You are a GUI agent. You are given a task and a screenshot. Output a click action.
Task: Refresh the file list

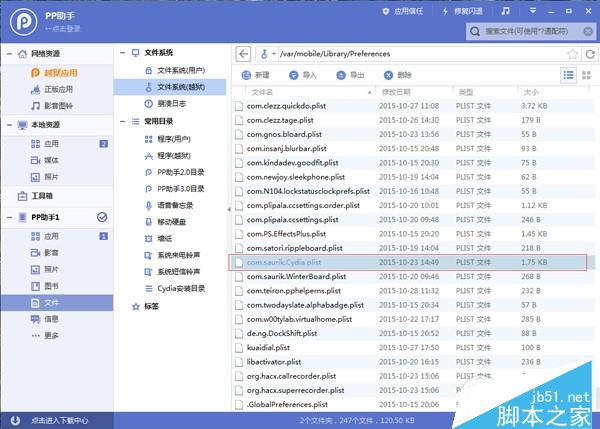coord(590,54)
